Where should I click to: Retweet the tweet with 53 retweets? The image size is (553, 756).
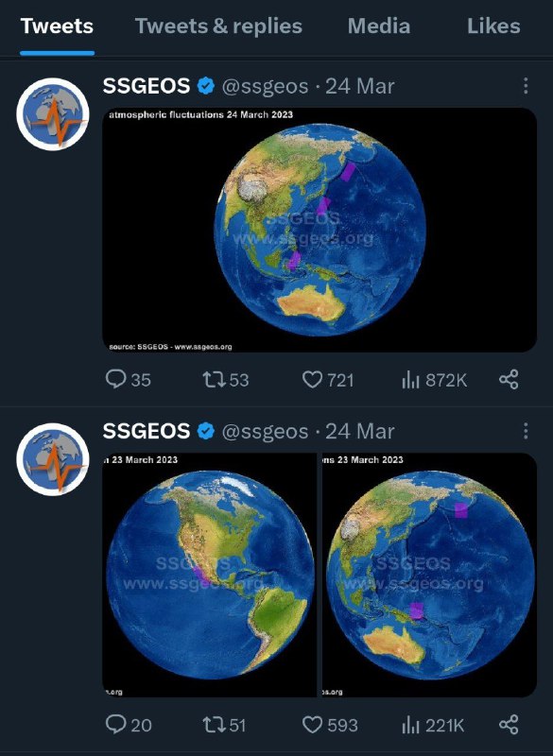225,380
